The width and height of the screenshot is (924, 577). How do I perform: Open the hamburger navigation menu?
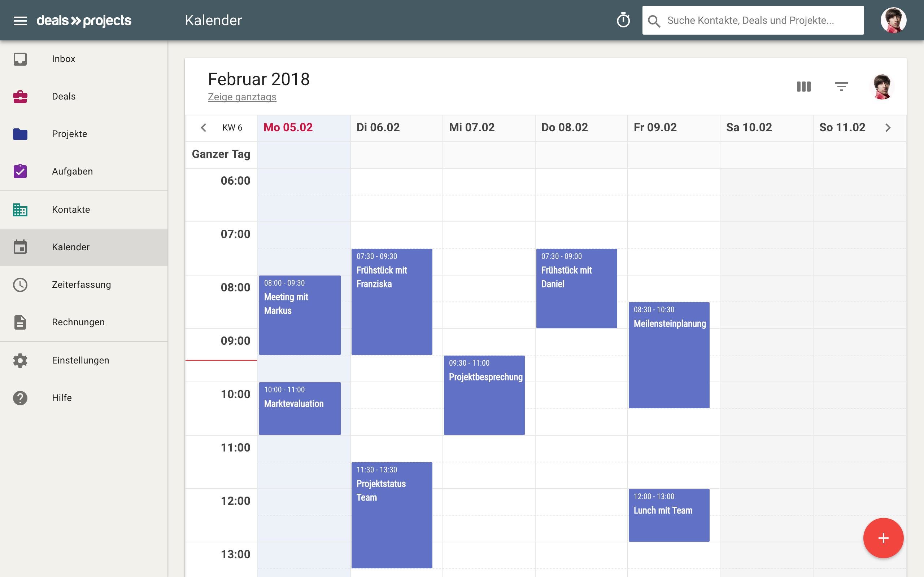[x=20, y=21]
